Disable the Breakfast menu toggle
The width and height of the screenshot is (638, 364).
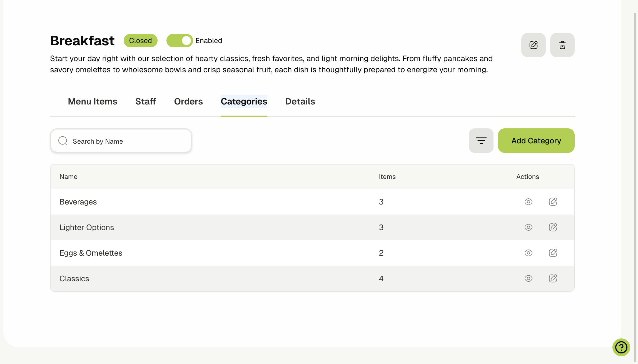(x=179, y=40)
